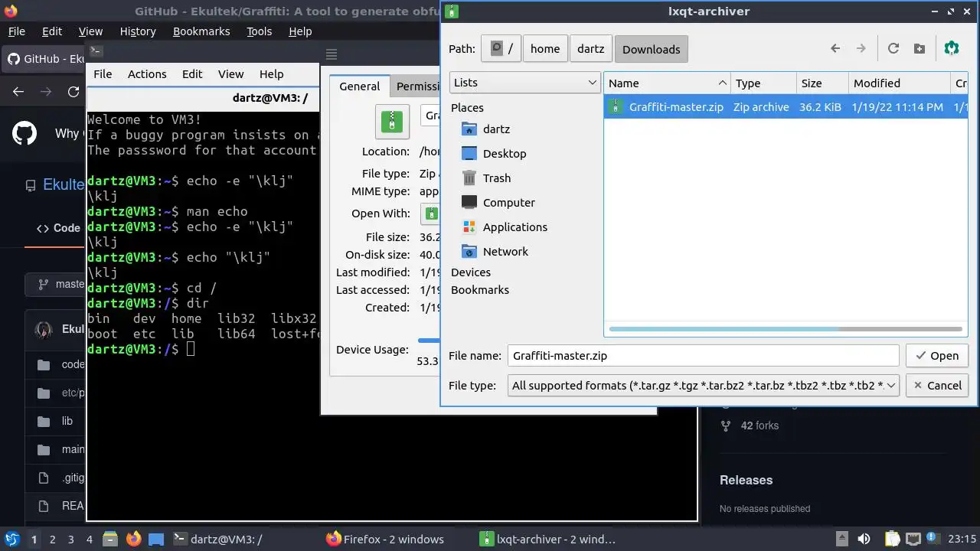This screenshot has width=980, height=551.
Task: Cancel the file dialog
Action: tap(936, 386)
